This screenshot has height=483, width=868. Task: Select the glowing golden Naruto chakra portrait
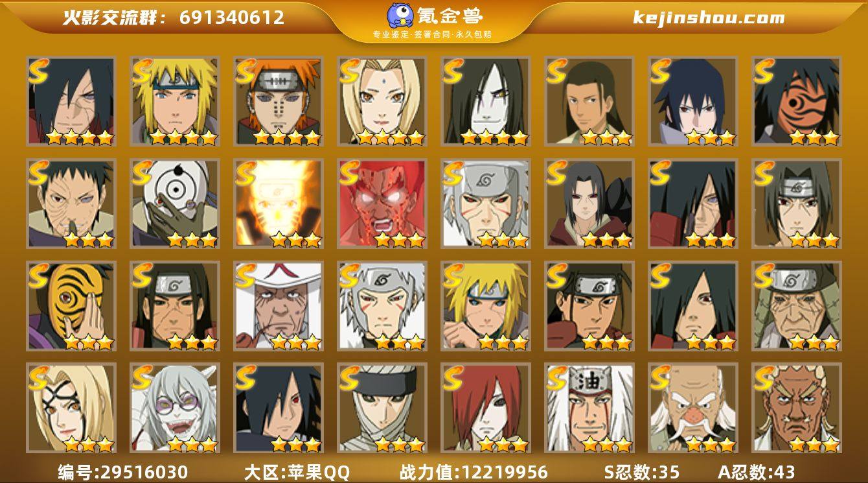pos(278,204)
